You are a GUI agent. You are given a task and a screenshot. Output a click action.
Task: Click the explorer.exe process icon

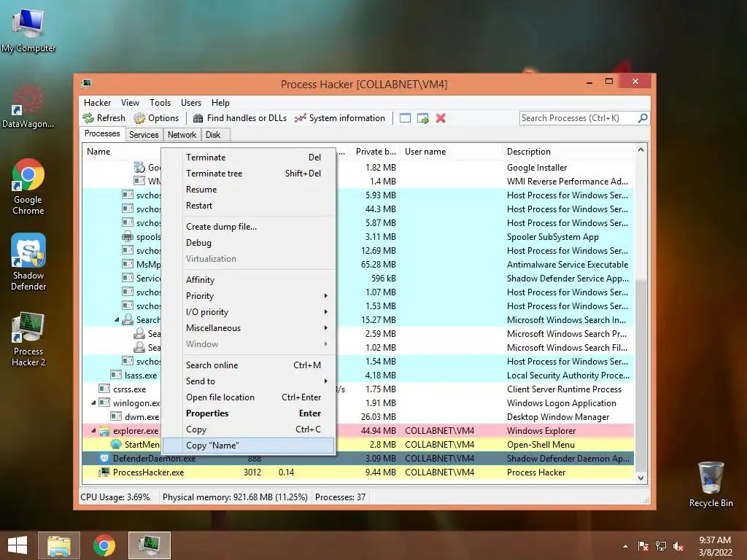[104, 430]
